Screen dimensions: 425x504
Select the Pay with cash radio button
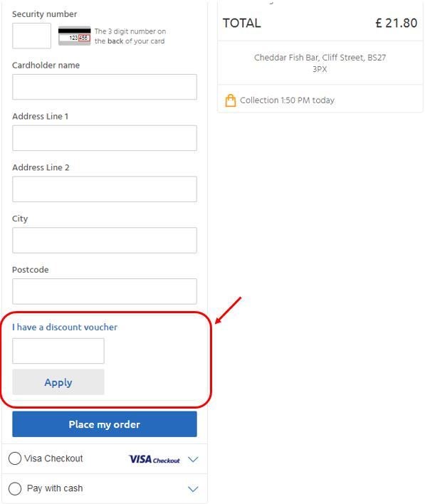coord(15,488)
